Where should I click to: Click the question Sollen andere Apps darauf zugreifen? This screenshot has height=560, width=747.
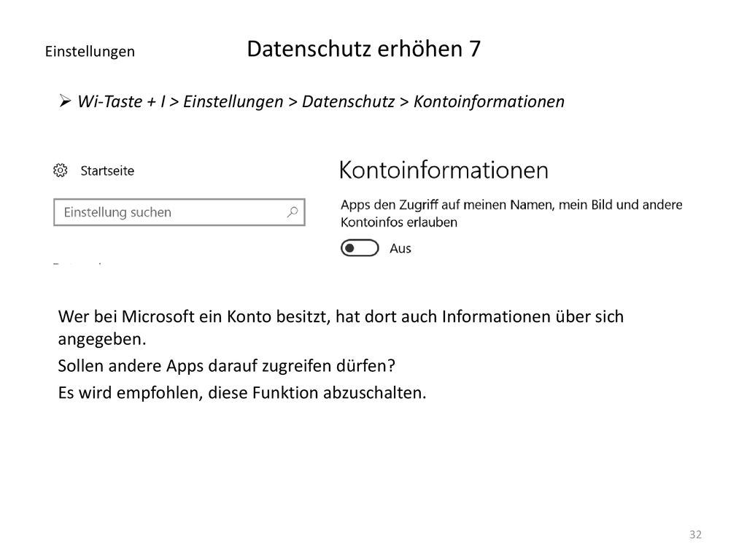tap(226, 366)
